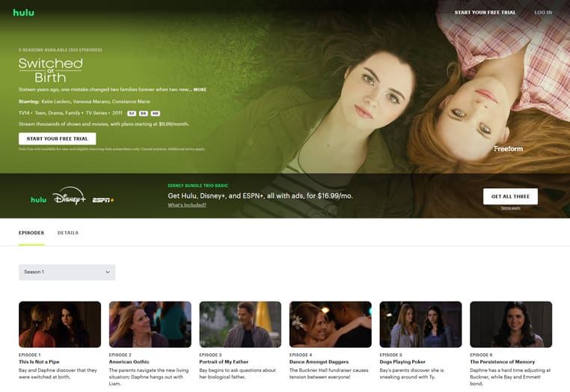The image size is (570, 392).
Task: Switch to the Details tab
Action: point(68,233)
